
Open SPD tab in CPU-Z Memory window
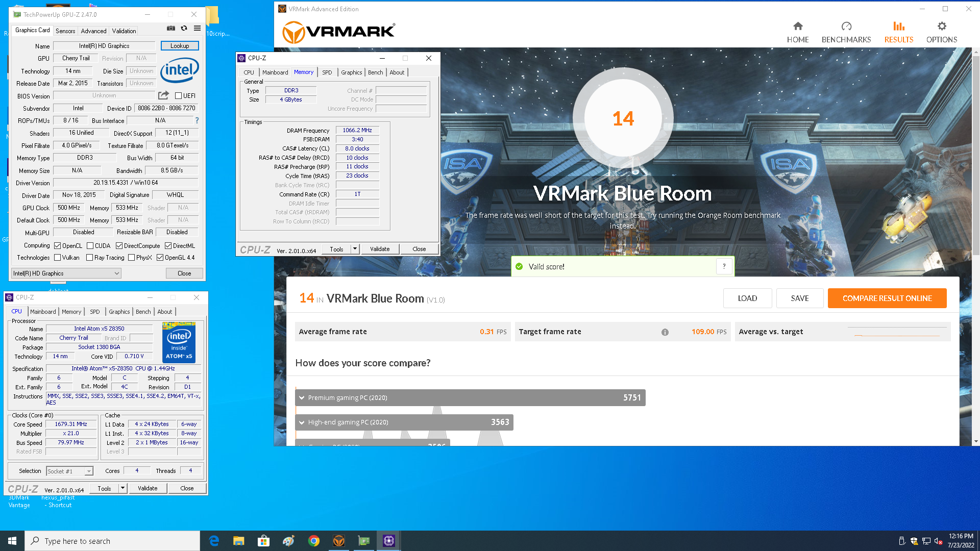(x=327, y=72)
